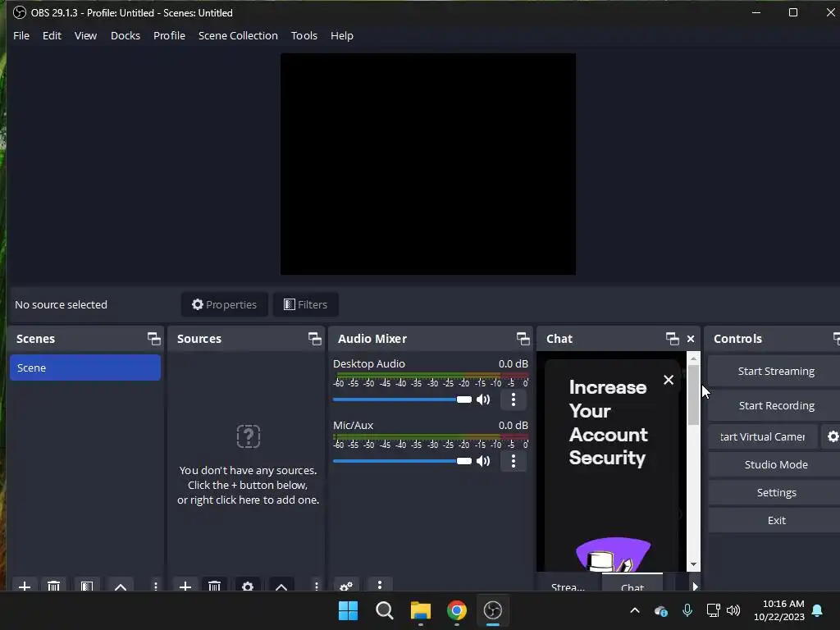Screen dimensions: 840x630
Task: Close the Chat dock
Action: (691, 339)
